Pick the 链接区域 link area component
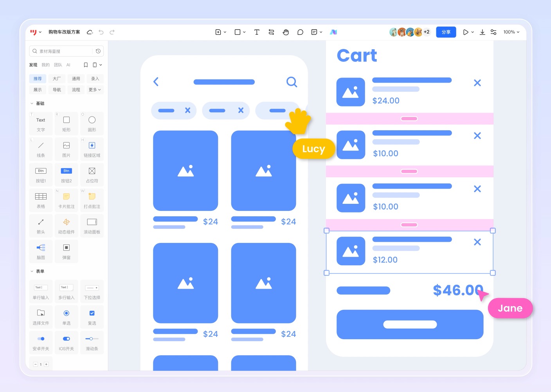Screen dimensions: 551x392 click(92, 149)
